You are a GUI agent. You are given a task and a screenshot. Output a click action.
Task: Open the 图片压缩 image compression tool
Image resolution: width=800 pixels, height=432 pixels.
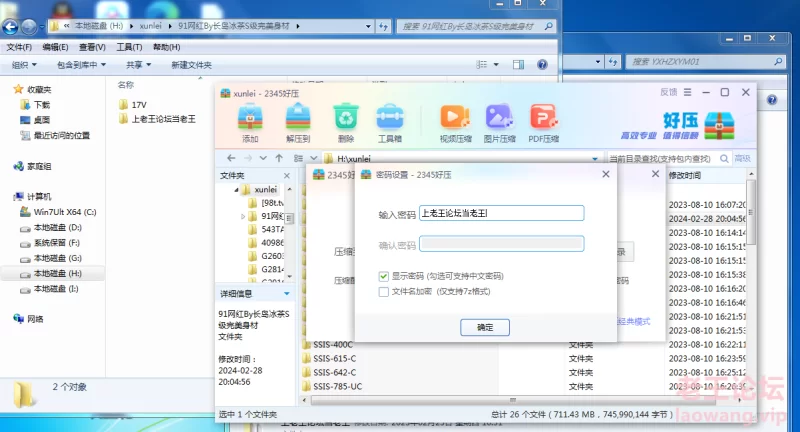(499, 123)
